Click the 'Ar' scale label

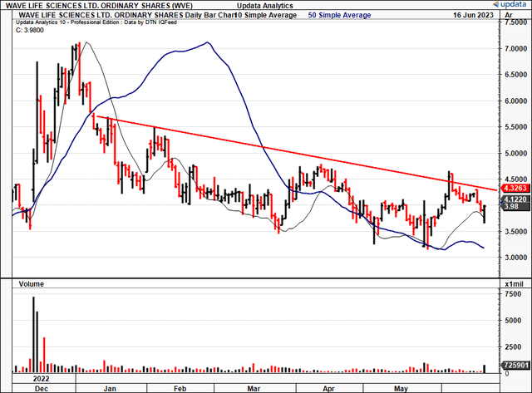pos(508,15)
